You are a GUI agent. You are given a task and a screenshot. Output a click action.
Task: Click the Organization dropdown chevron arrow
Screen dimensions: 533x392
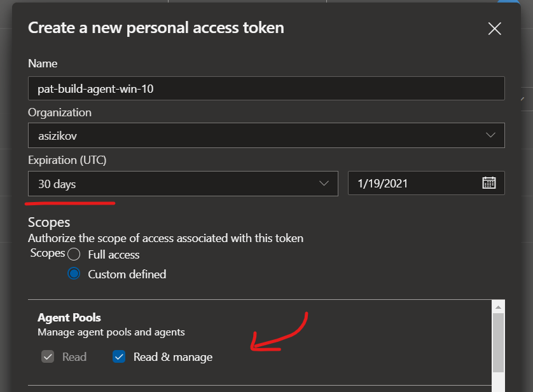click(x=490, y=135)
